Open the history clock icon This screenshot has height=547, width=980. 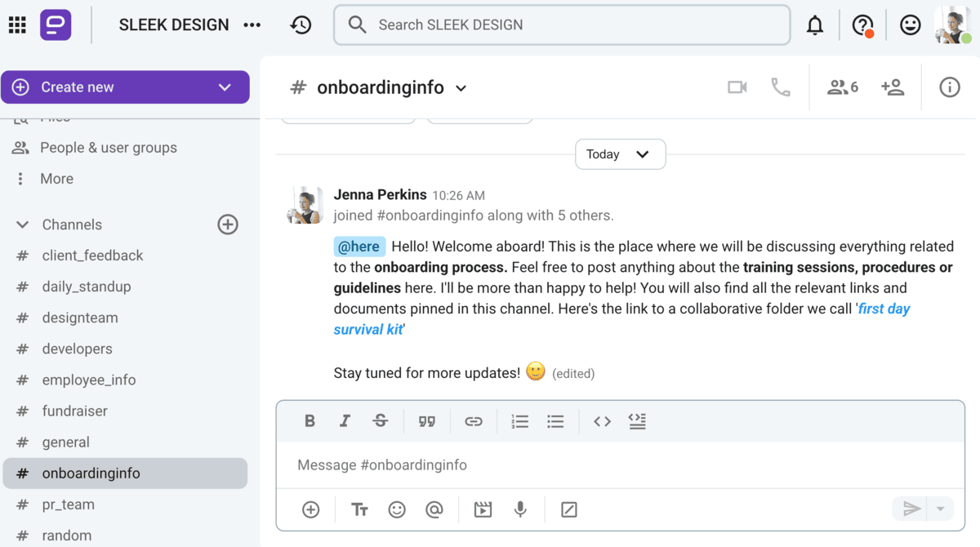pyautogui.click(x=301, y=25)
